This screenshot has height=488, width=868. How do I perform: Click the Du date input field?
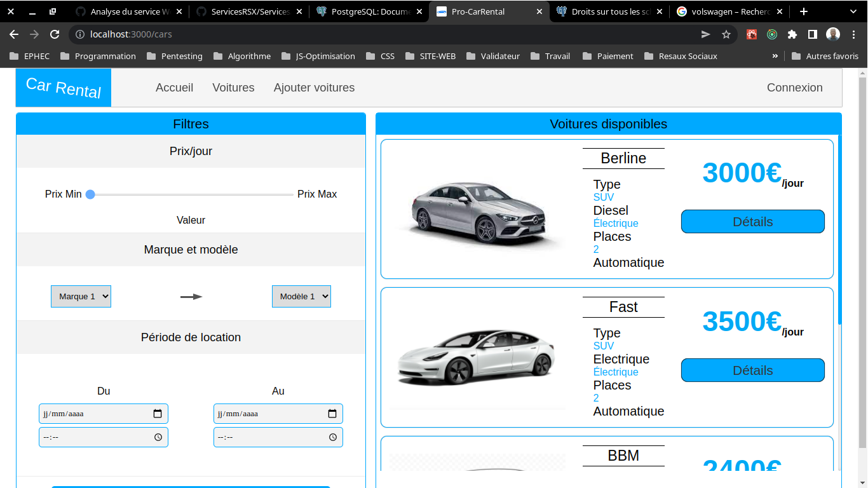click(104, 414)
